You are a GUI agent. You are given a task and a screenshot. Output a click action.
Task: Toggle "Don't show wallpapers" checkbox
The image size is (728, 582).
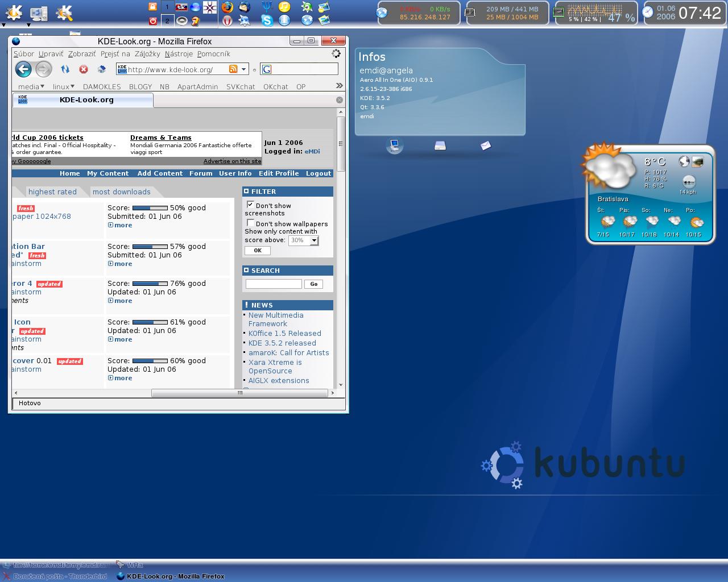pyautogui.click(x=250, y=223)
